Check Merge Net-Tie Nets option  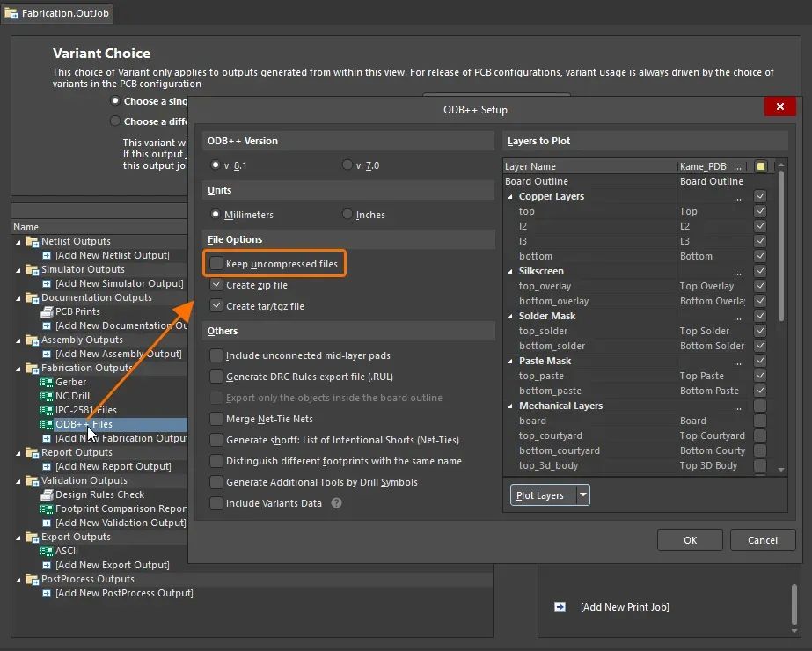pyautogui.click(x=216, y=419)
